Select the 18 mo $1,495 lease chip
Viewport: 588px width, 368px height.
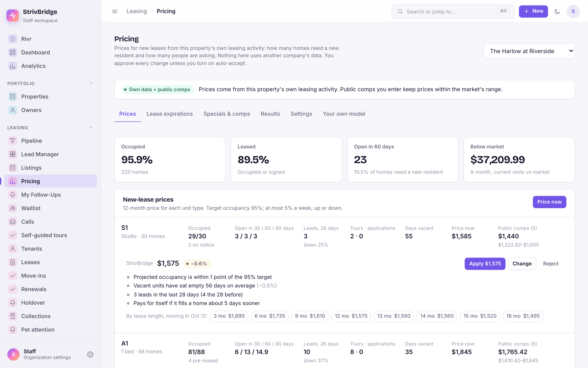[x=523, y=316]
